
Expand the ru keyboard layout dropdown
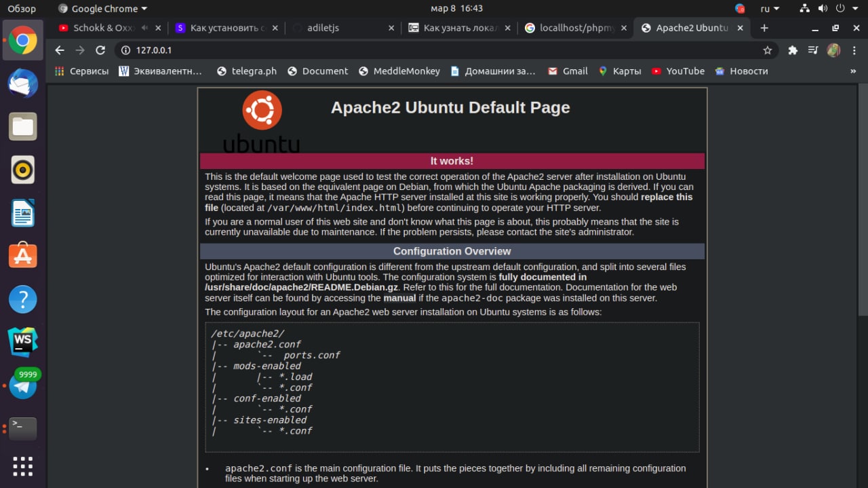(770, 9)
